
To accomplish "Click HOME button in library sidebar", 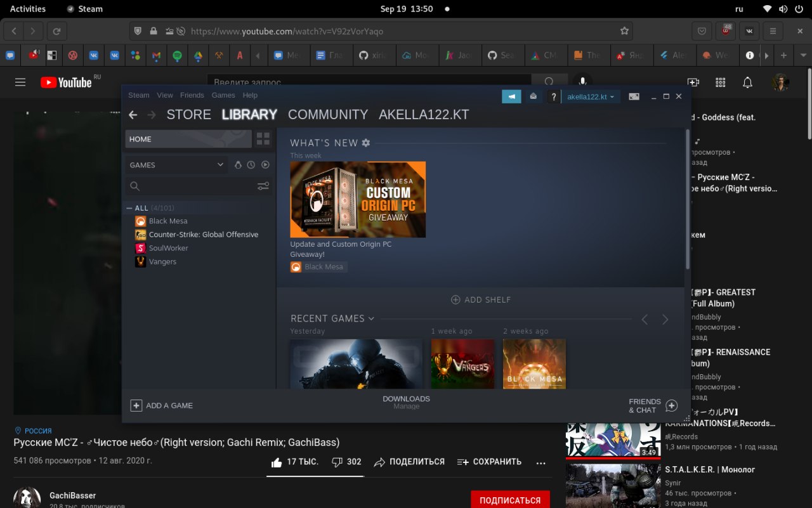I will [188, 139].
